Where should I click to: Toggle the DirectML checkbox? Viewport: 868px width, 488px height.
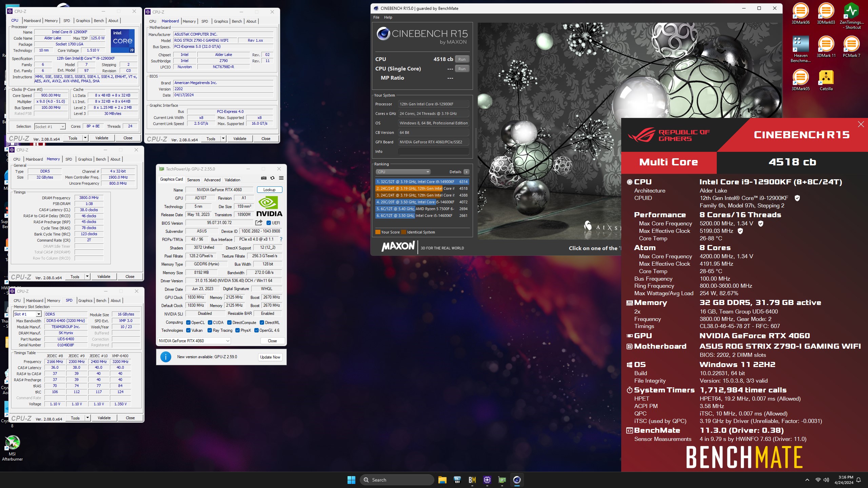tap(262, 323)
